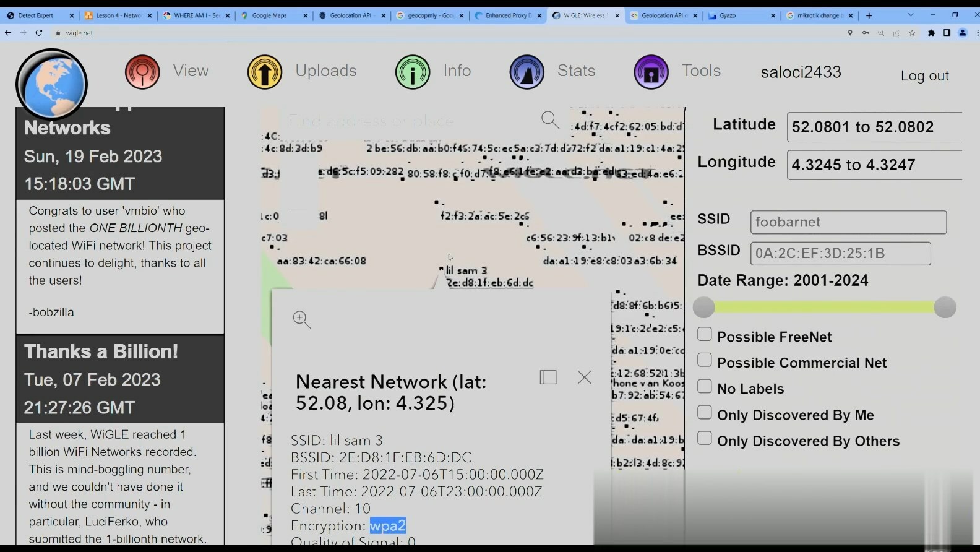980x552 pixels.
Task: Switch to the Google Maps tab
Action: pos(273,15)
